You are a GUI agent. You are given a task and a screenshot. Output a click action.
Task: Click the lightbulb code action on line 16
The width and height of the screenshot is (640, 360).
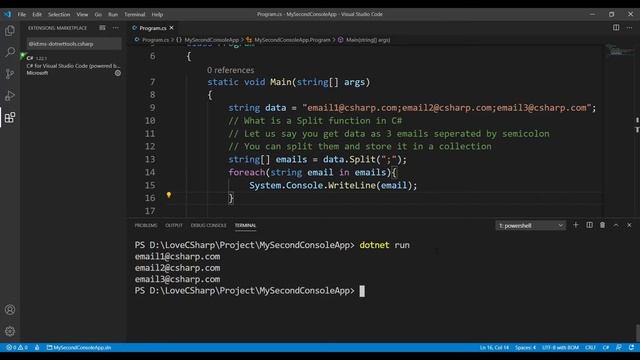[x=169, y=195]
